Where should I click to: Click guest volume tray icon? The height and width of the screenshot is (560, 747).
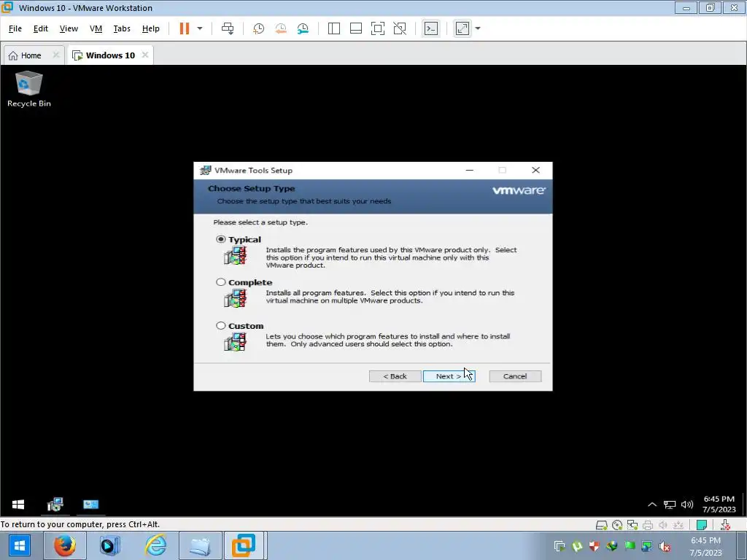tap(687, 505)
